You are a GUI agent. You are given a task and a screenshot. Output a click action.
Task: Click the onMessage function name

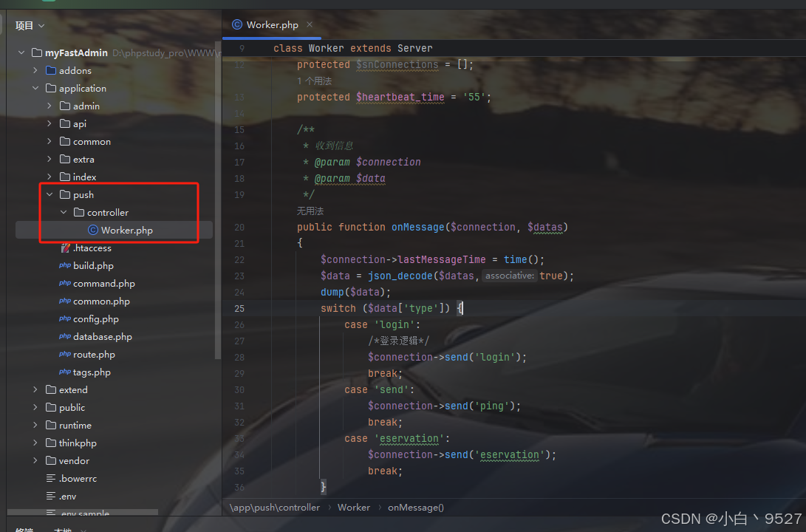[x=418, y=227]
